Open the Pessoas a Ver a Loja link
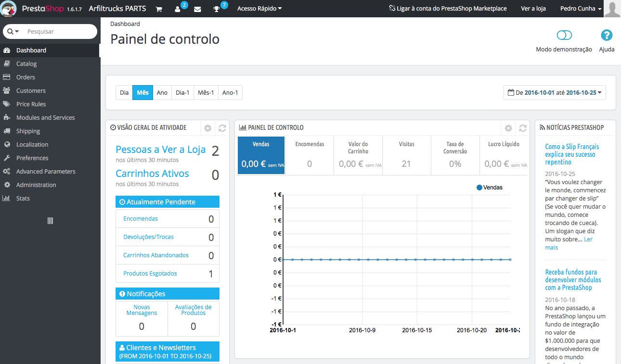 pos(161,150)
